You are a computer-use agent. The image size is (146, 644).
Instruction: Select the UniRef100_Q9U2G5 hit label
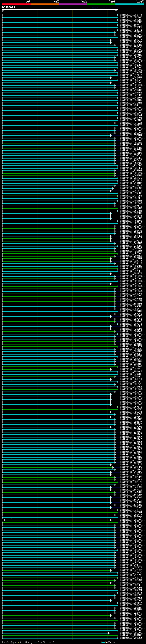pos(131,638)
